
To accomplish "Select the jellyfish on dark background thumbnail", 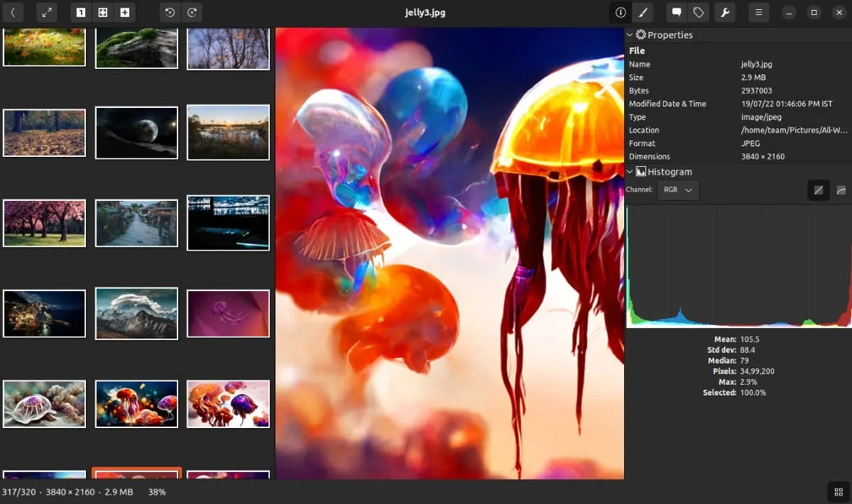I will point(136,404).
